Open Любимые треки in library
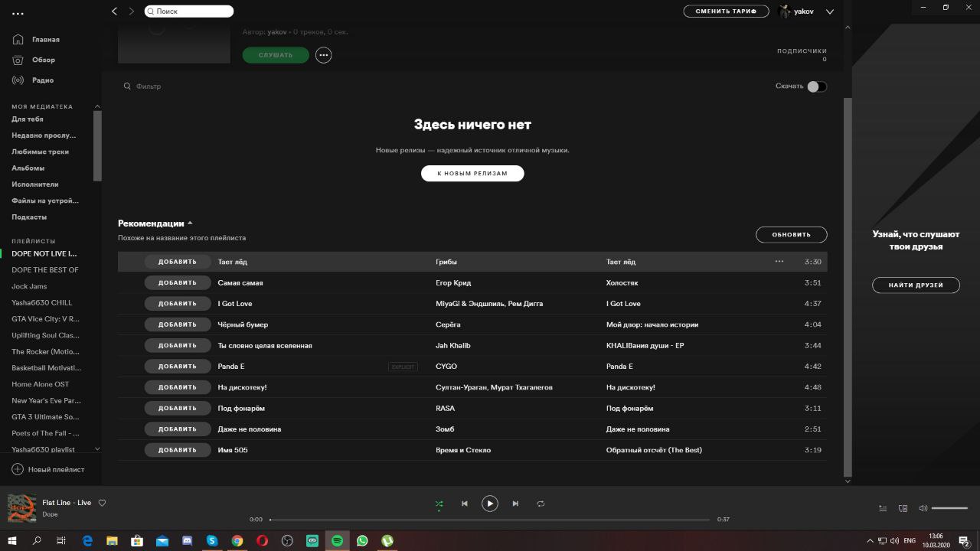Viewport: 980px width, 551px height. pyautogui.click(x=40, y=152)
